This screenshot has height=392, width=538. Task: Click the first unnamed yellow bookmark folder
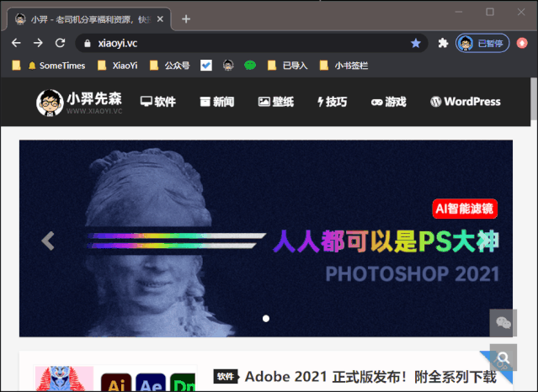click(x=16, y=66)
